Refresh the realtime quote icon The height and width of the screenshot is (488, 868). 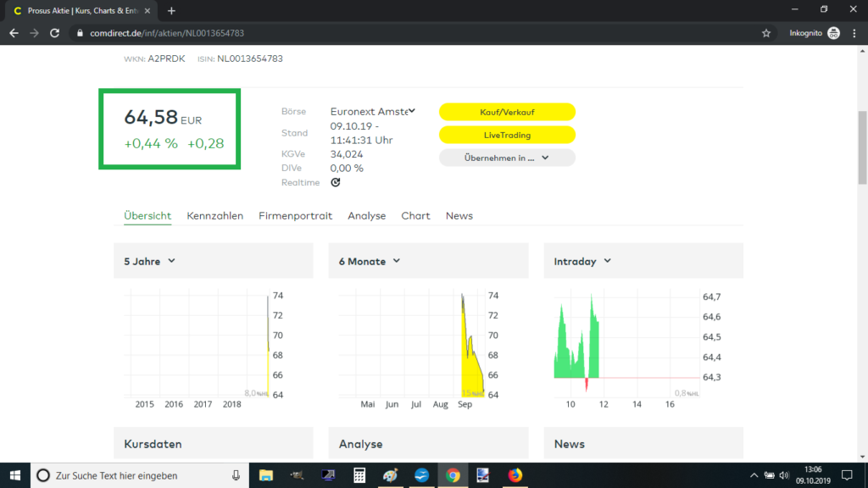[x=336, y=183]
